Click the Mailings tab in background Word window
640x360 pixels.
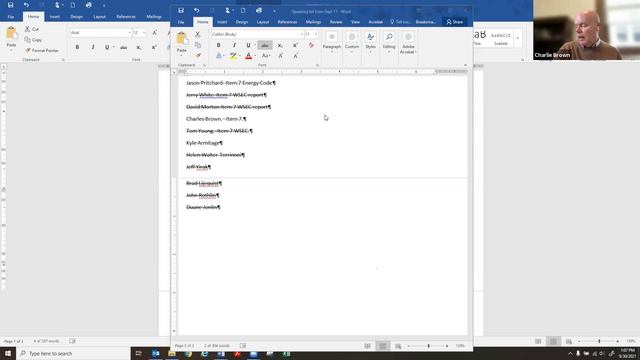154,17
